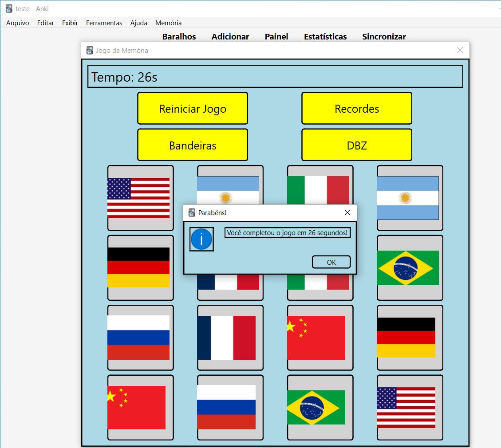
Task: Click the Russia flag card in the third row
Action: 140,338
